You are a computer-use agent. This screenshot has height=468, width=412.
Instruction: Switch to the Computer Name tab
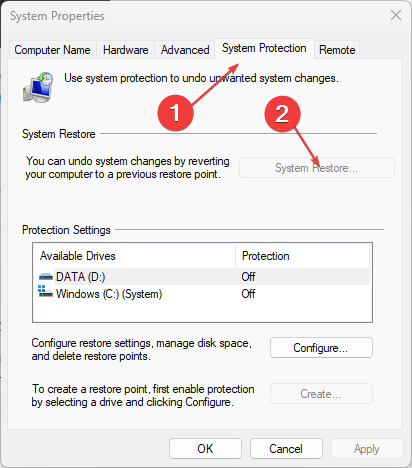tap(53, 50)
